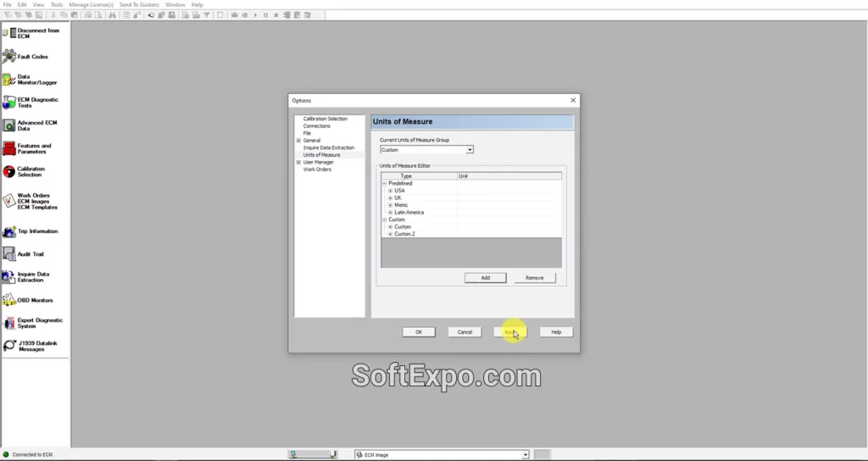This screenshot has width=868, height=461.
Task: Select Inquire Data Extraction in the Options tree
Action: coord(329,147)
